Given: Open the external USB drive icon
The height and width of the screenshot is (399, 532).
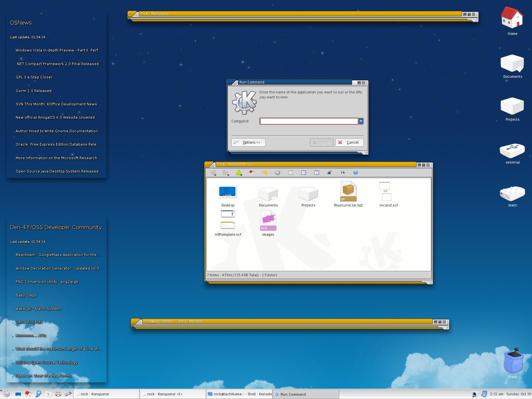Looking at the screenshot, I should (512, 154).
